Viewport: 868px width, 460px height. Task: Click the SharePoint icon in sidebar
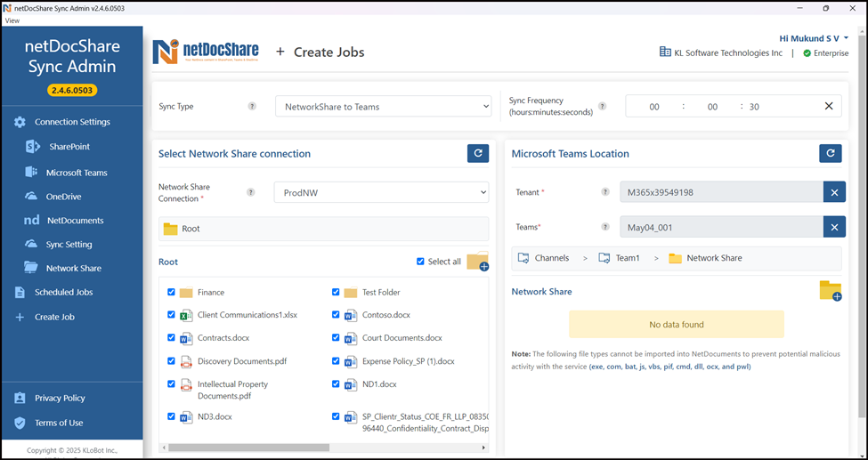point(33,147)
